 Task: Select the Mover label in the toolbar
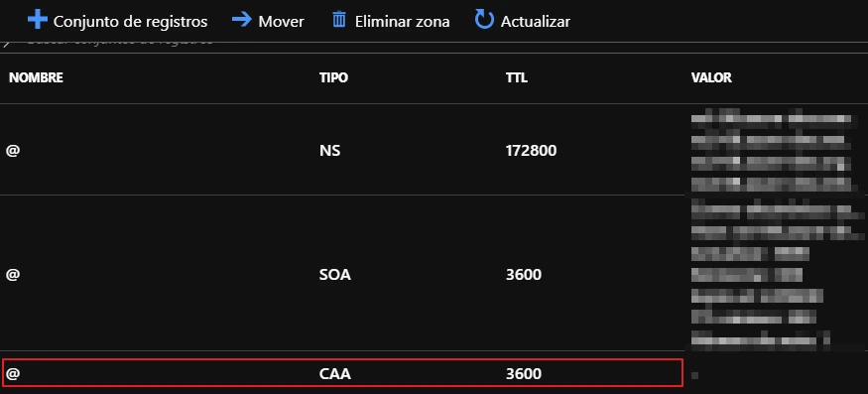(281, 22)
